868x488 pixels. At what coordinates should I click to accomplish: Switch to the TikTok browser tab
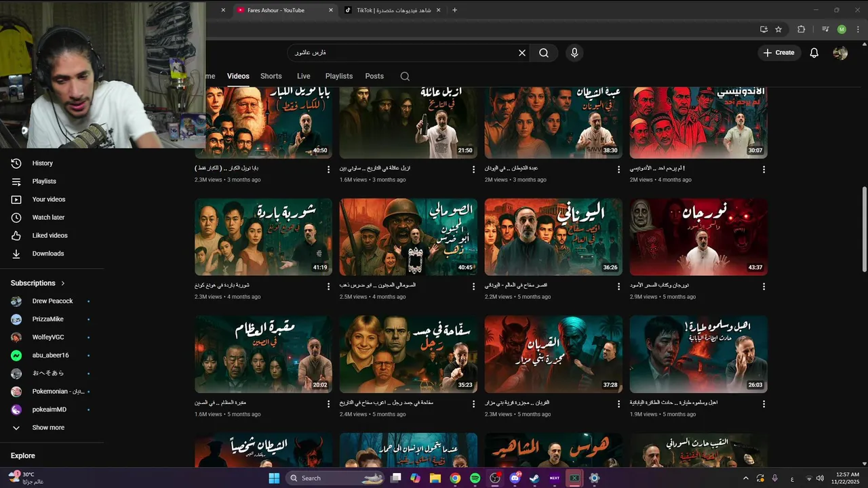click(x=393, y=10)
